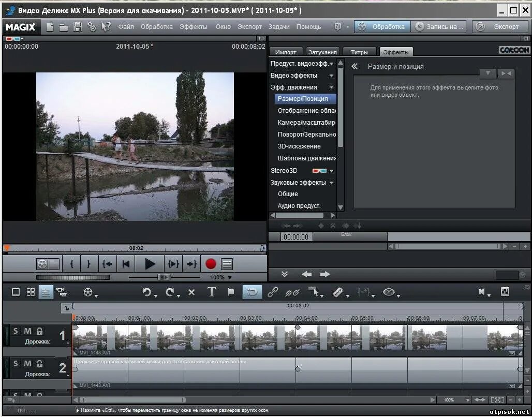Screen dimensions: 532x417
Task: Redo the last undone action
Action: [x=170, y=292]
